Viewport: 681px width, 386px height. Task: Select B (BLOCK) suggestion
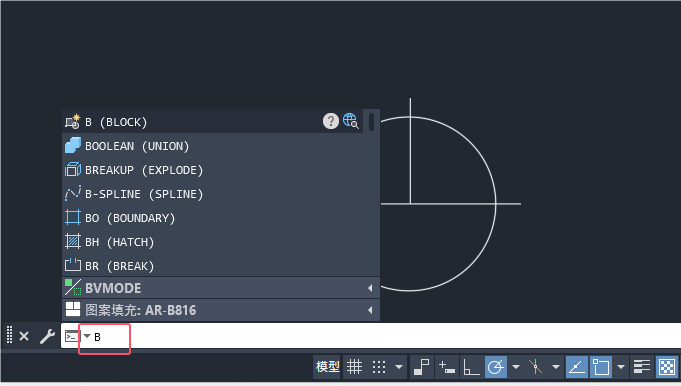[x=212, y=122]
